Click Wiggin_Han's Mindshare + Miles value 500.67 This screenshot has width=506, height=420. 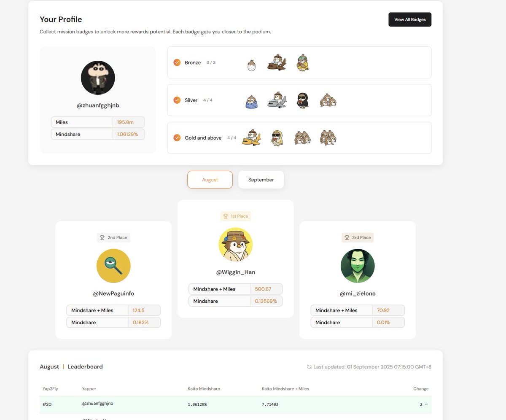click(263, 289)
